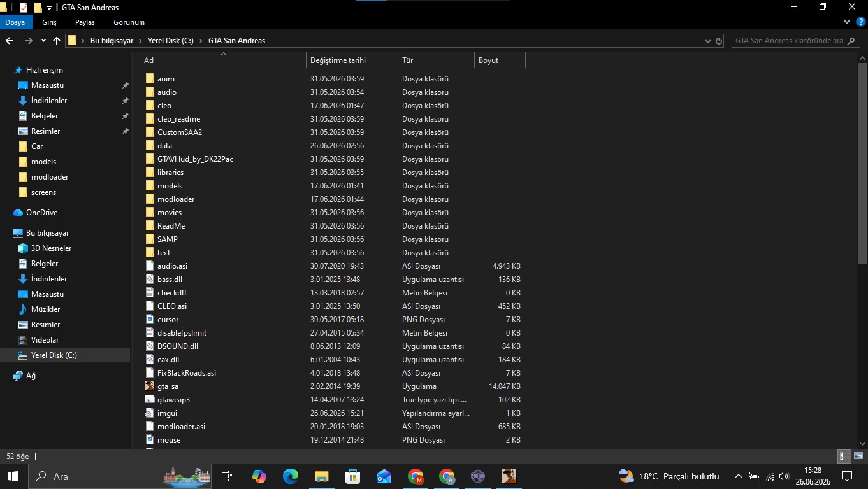Open weather widget 18°C Parçalı bulutlu
868x489 pixels.
pyautogui.click(x=669, y=476)
